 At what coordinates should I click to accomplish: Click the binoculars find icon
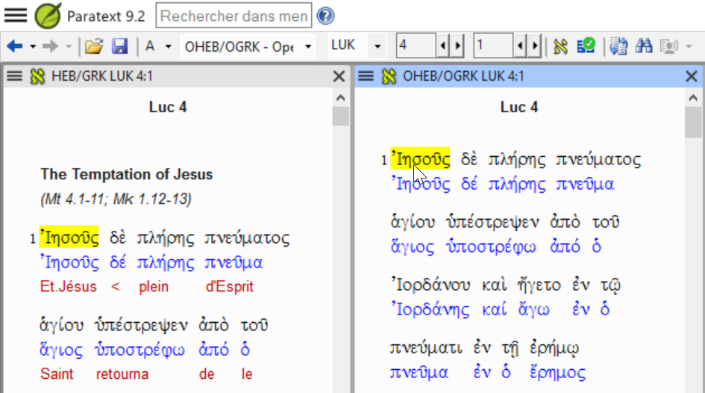pos(643,46)
